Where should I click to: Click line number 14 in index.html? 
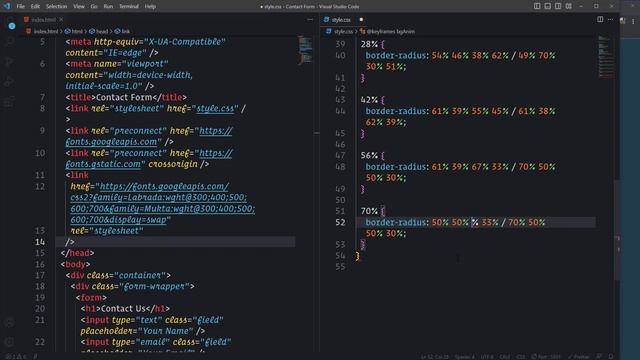click(40, 242)
